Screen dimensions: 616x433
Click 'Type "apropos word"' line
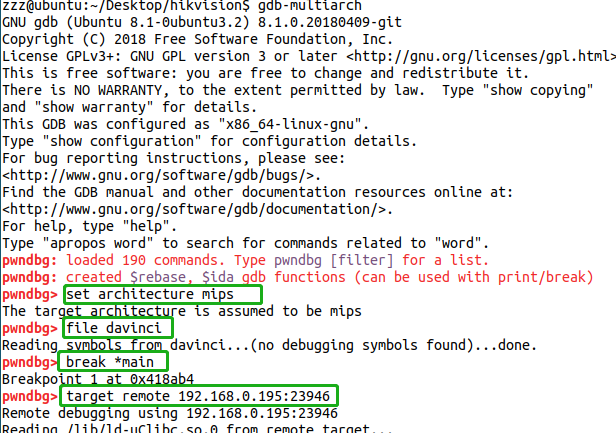point(246,243)
